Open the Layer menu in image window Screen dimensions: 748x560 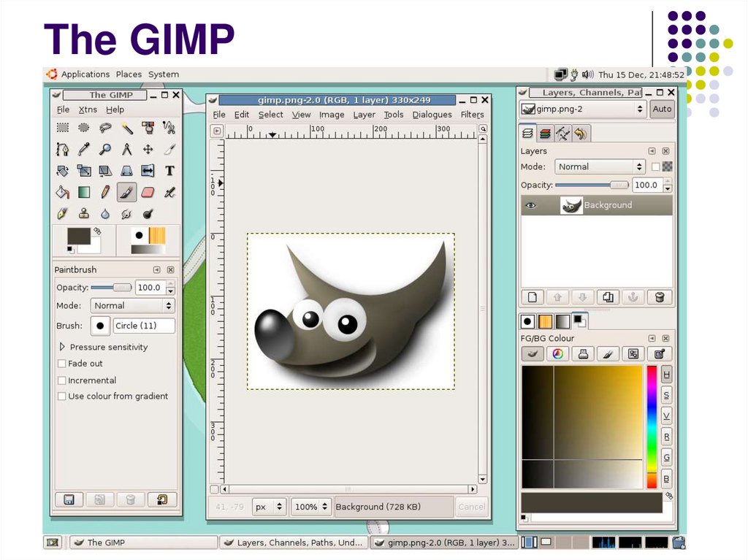coord(364,115)
